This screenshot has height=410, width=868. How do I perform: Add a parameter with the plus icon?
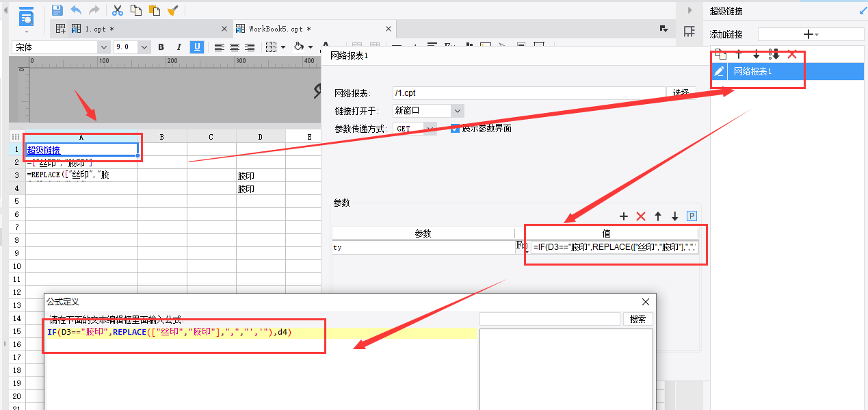(624, 216)
